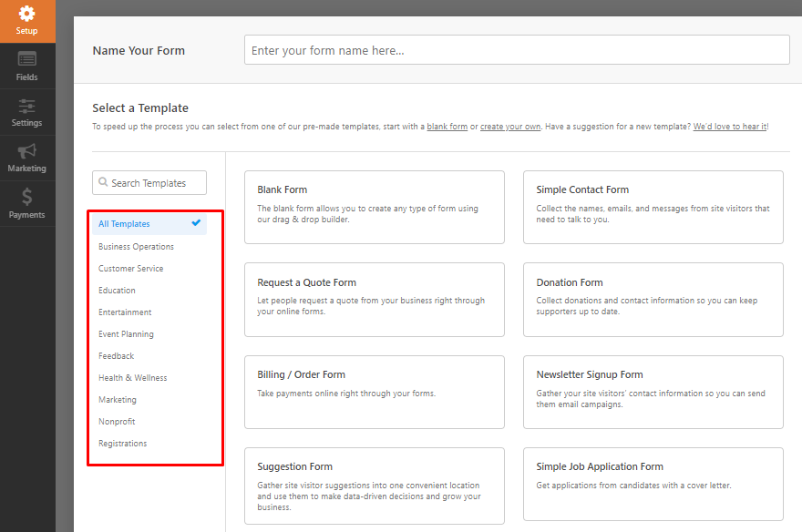Click the magnifier icon in Search Templates
Viewport: 802px width, 532px height.
point(103,182)
